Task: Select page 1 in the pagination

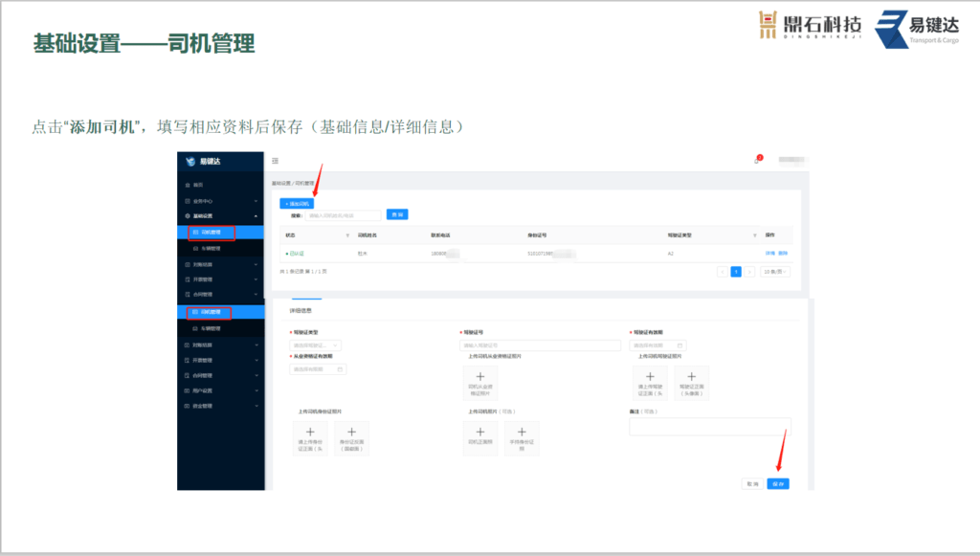Action: click(x=736, y=272)
